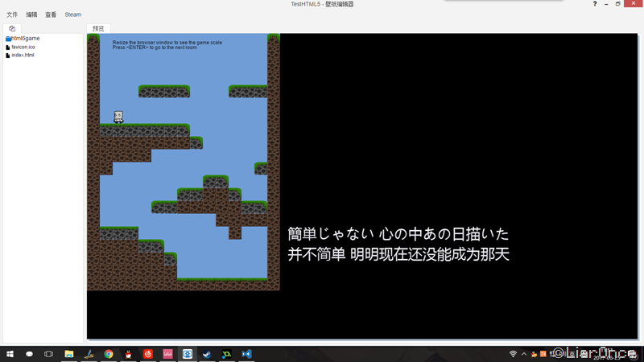Open the 文件 menu
Screen dimensions: 644x362
[x=12, y=14]
